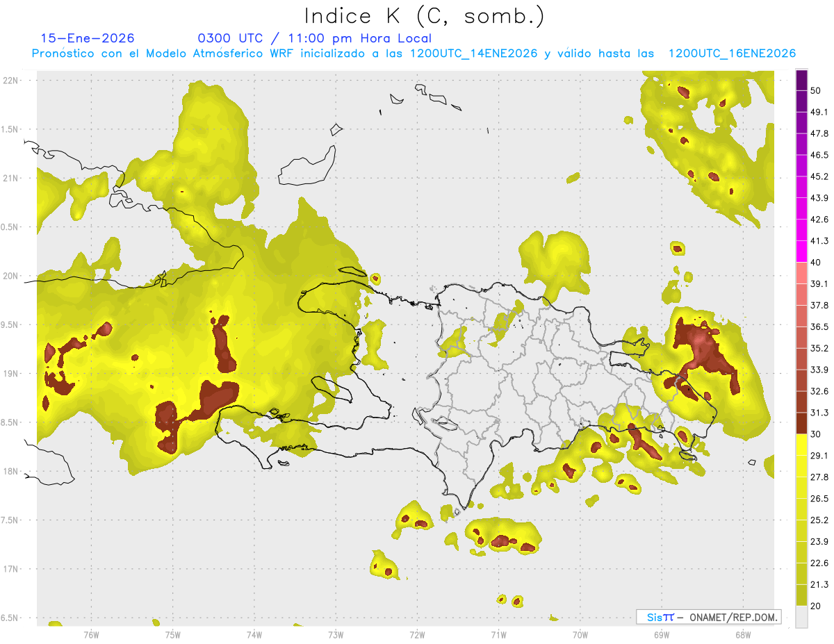834x644 pixels.
Task: Pick the bright yellow swatch between 29.1 and 30
Action: (801, 445)
